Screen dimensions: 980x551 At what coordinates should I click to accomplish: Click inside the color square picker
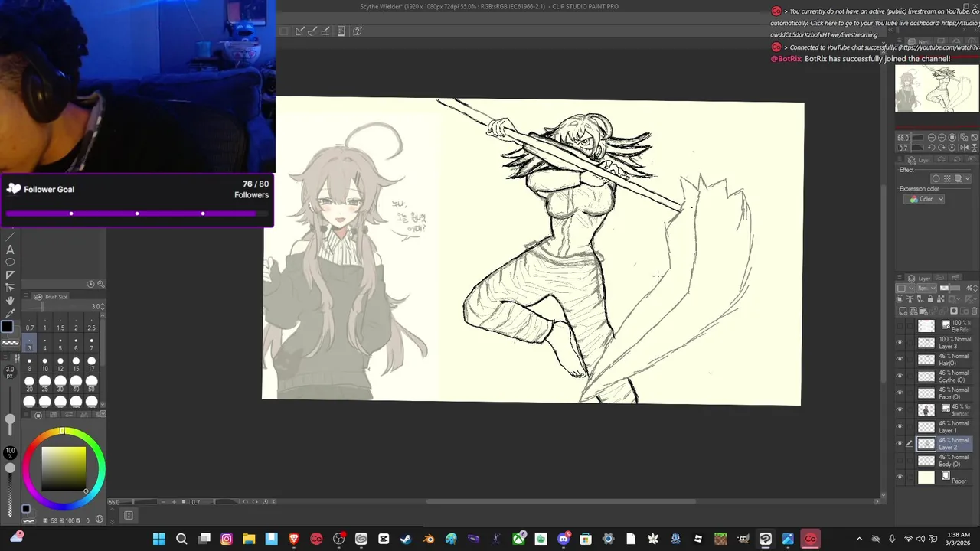[64, 468]
